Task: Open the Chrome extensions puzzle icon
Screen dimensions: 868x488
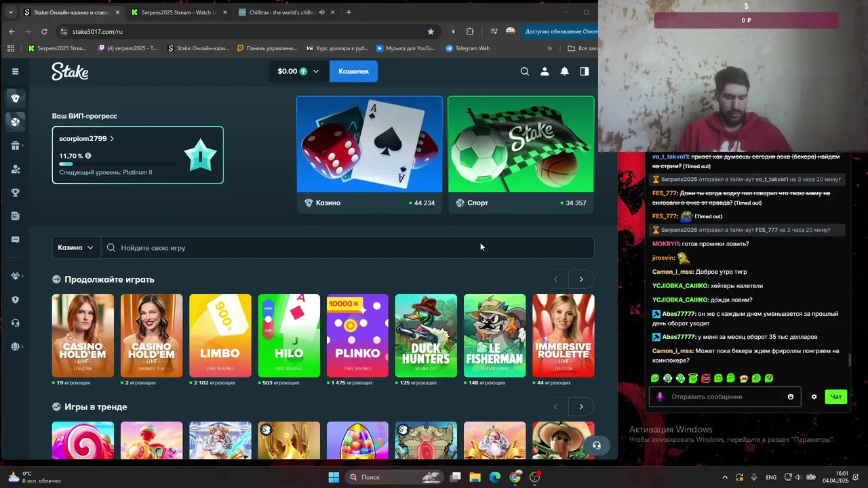Action: point(470,31)
